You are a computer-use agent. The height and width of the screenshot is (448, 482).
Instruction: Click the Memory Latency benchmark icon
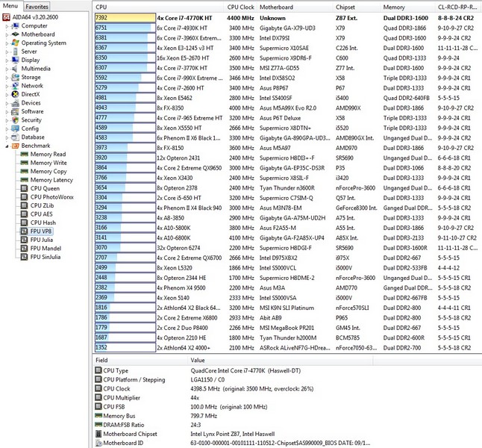[25, 180]
